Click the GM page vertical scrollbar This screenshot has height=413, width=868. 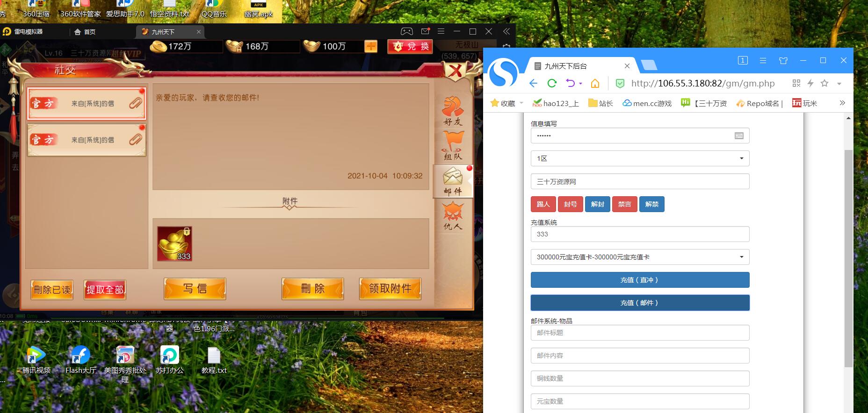[848, 258]
